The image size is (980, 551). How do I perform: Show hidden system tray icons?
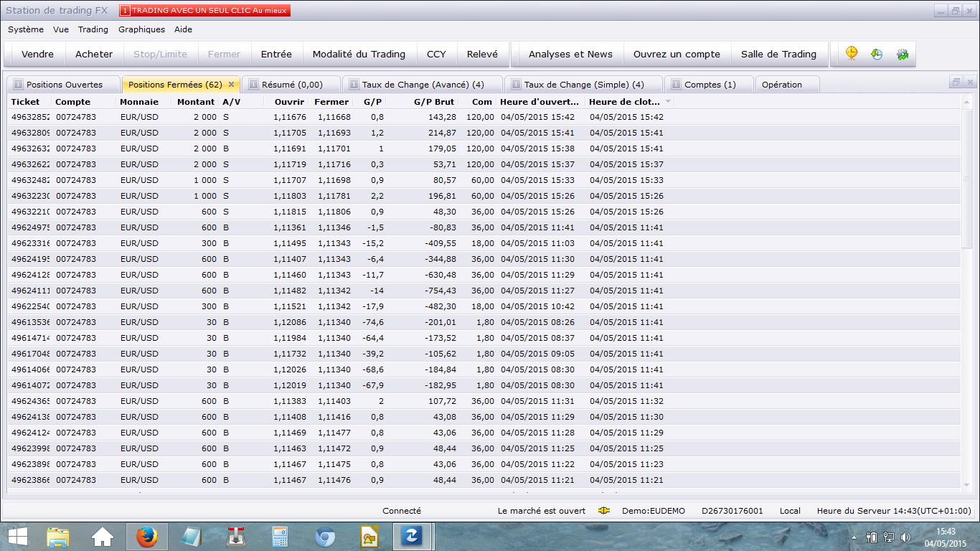854,537
